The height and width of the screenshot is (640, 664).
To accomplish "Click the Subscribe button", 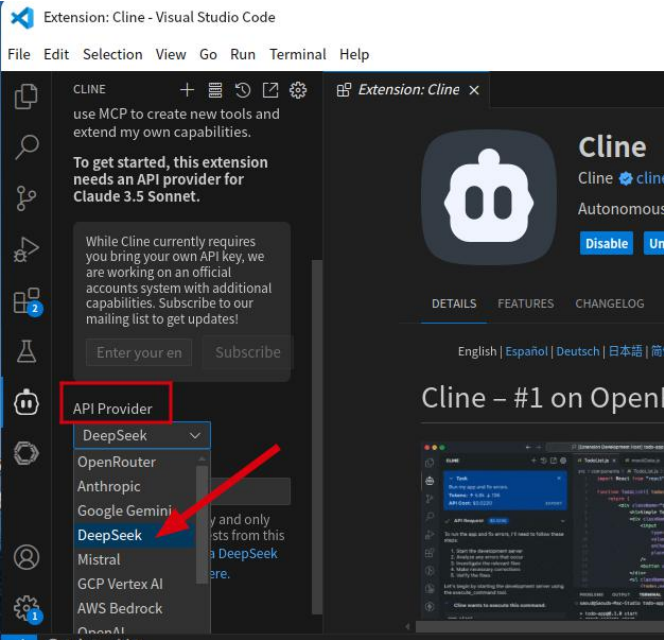I will point(248,352).
